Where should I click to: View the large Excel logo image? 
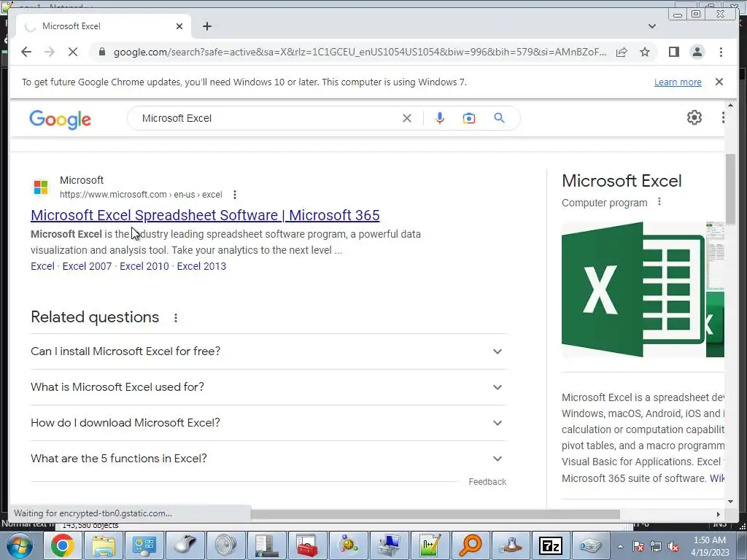pyautogui.click(x=633, y=289)
